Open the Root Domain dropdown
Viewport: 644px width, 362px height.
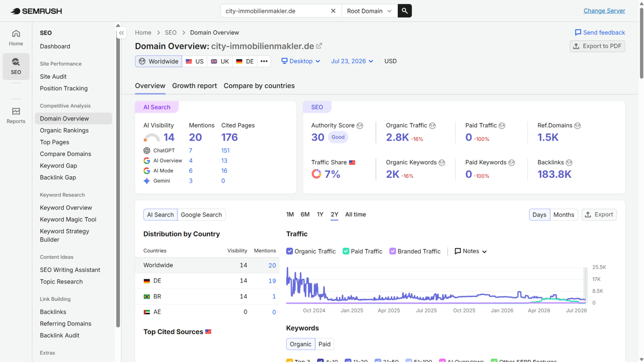coord(369,11)
